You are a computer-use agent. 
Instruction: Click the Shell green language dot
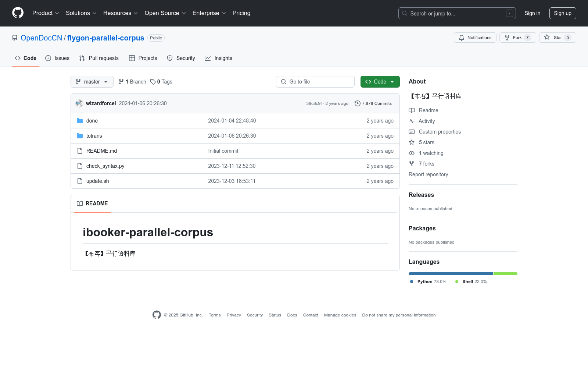[457, 282]
